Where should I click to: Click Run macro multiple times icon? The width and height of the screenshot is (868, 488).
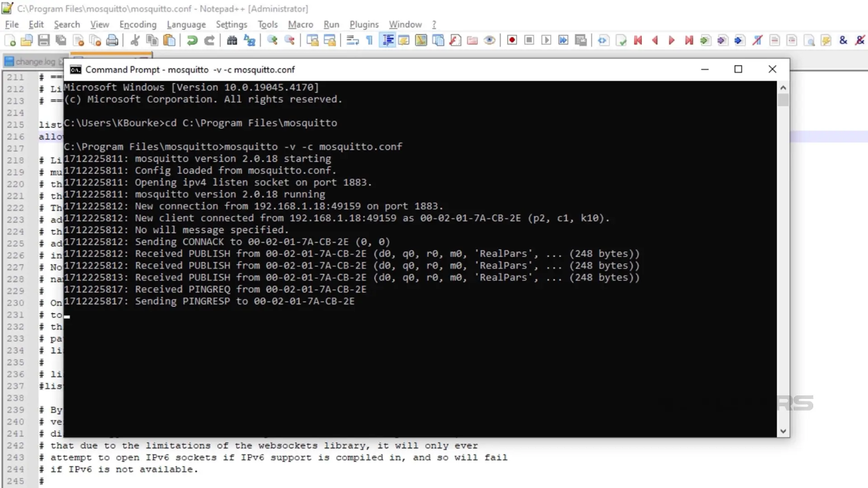click(x=563, y=41)
